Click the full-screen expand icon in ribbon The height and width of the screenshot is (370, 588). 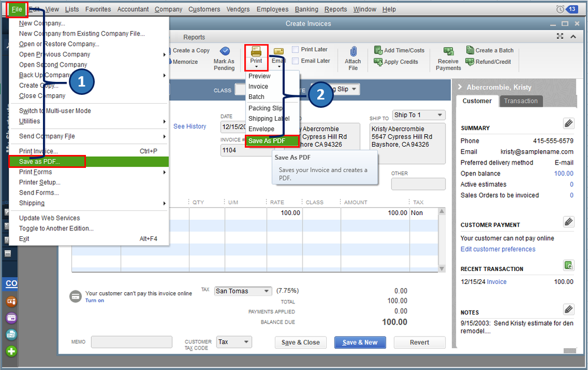click(560, 36)
